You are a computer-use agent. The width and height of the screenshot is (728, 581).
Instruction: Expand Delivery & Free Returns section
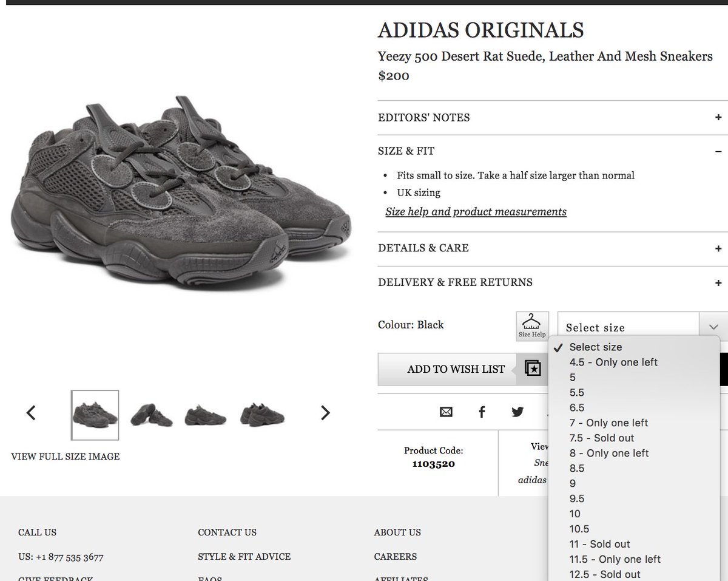pos(718,283)
